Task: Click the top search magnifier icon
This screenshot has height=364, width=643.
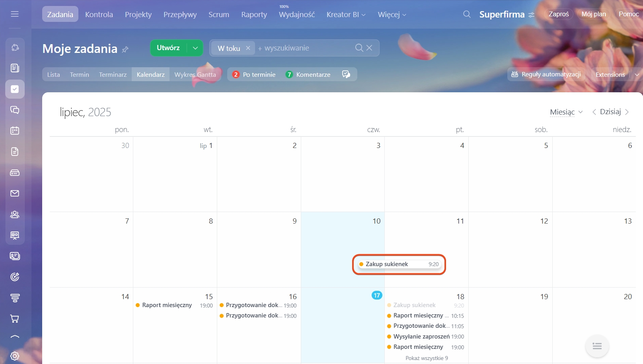Action: pyautogui.click(x=467, y=14)
